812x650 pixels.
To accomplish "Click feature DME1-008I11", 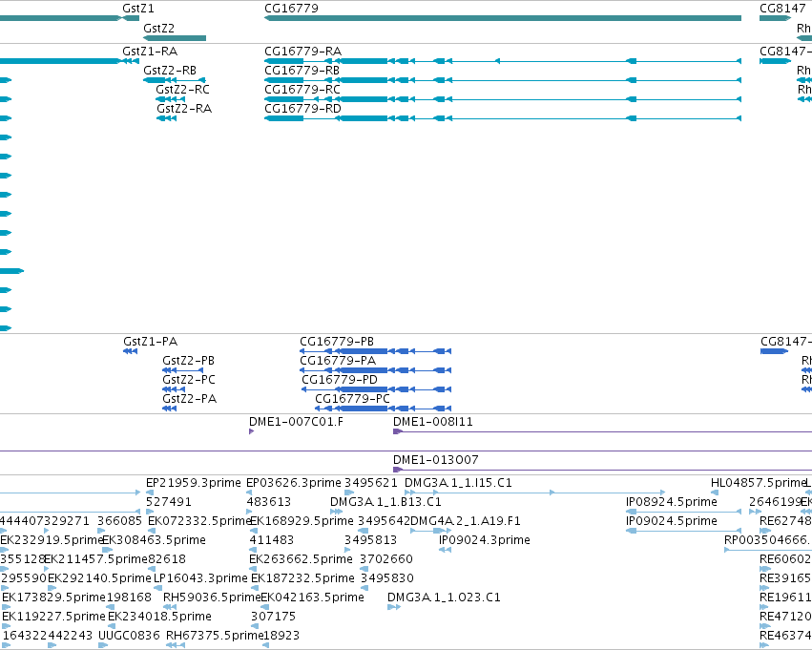I will 433,422.
